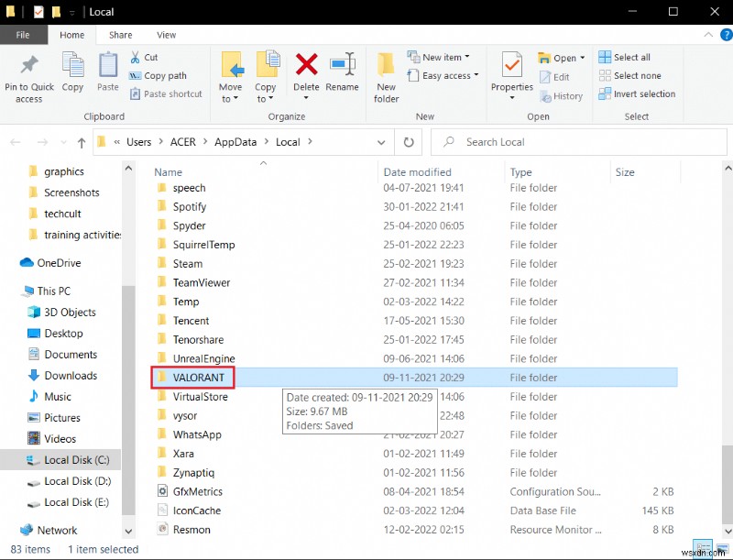Image resolution: width=733 pixels, height=560 pixels.
Task: Expand the chevron after Local in the path
Action: point(310,142)
